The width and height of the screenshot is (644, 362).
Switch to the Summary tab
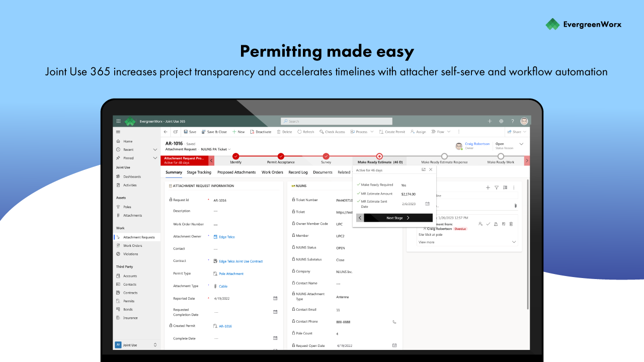(174, 172)
